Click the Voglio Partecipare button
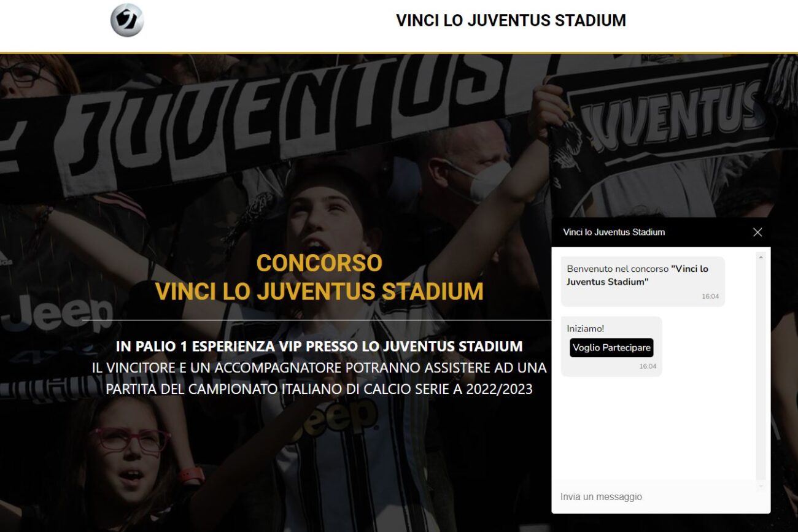Viewport: 798px width, 532px height. [x=611, y=348]
